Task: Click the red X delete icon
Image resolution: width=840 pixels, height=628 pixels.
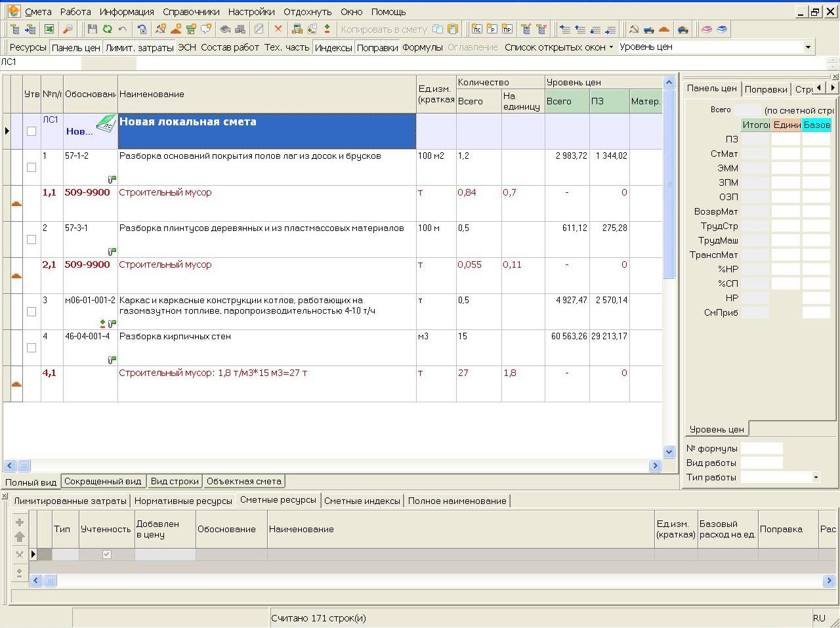Action: tap(278, 29)
